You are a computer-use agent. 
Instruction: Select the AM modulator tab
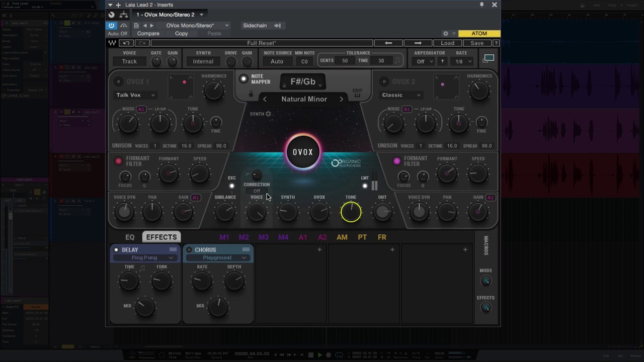point(342,237)
